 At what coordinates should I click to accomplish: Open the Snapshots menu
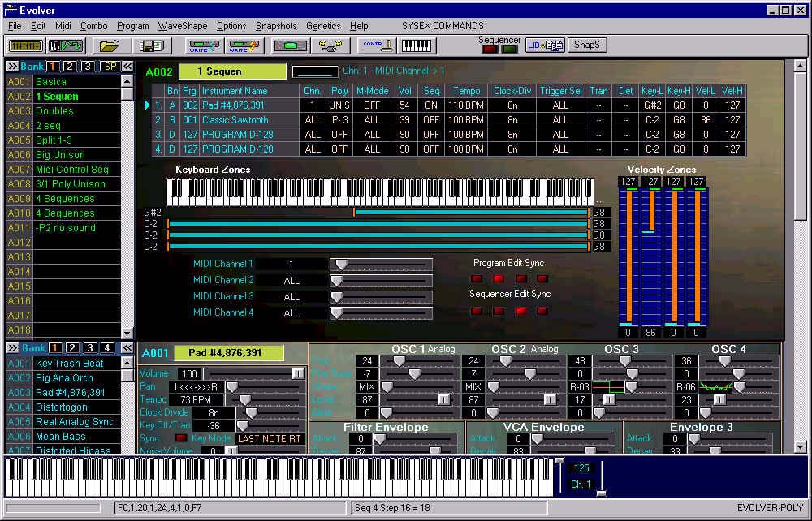point(276,26)
